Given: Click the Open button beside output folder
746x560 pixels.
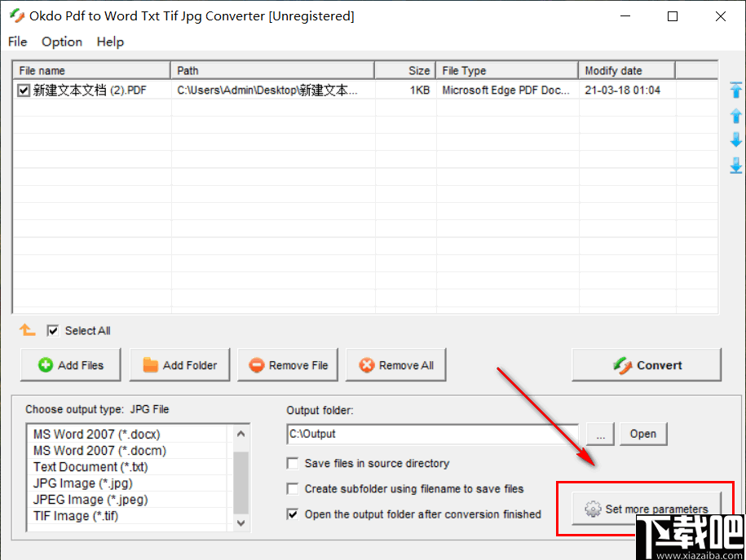Looking at the screenshot, I should (642, 434).
